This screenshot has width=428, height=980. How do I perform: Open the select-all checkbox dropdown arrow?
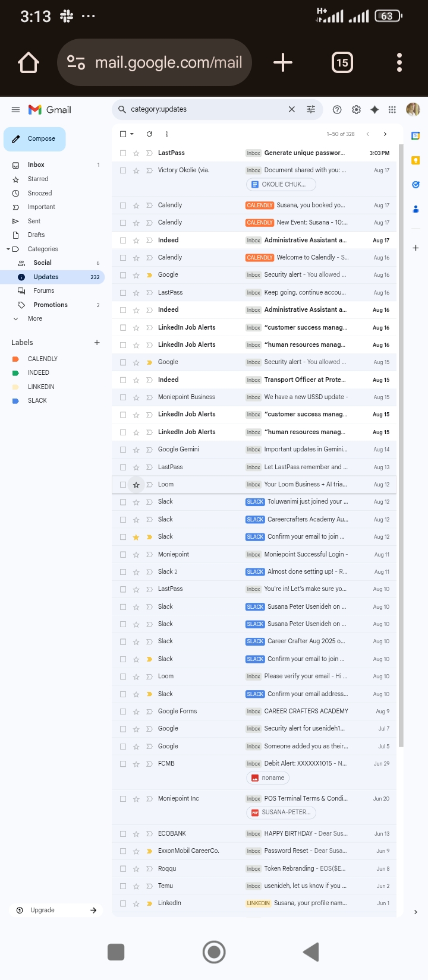click(x=132, y=134)
